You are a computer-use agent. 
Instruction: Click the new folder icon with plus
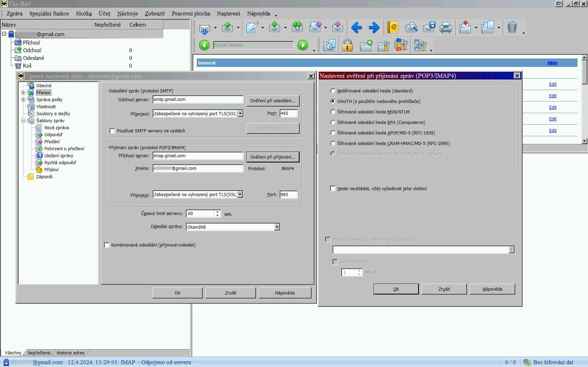[366, 46]
